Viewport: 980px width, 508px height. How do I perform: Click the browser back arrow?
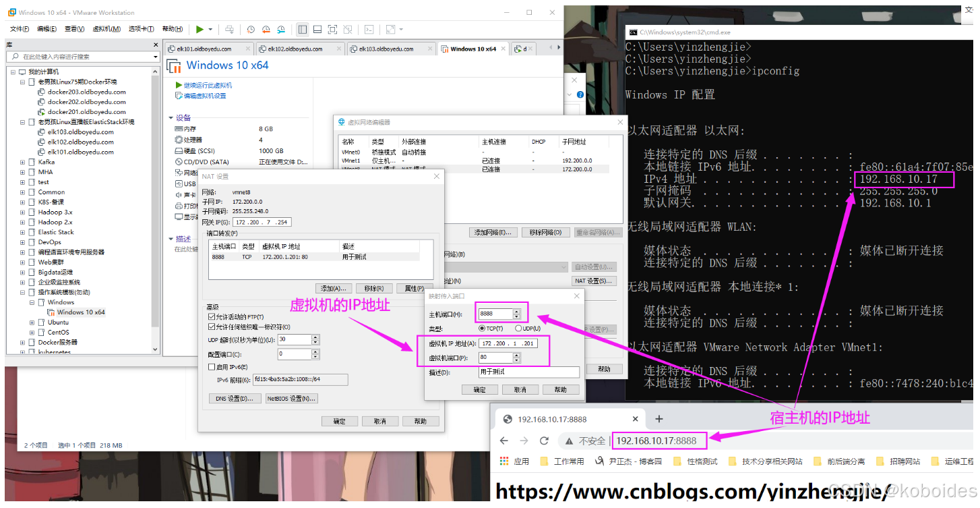click(x=504, y=441)
